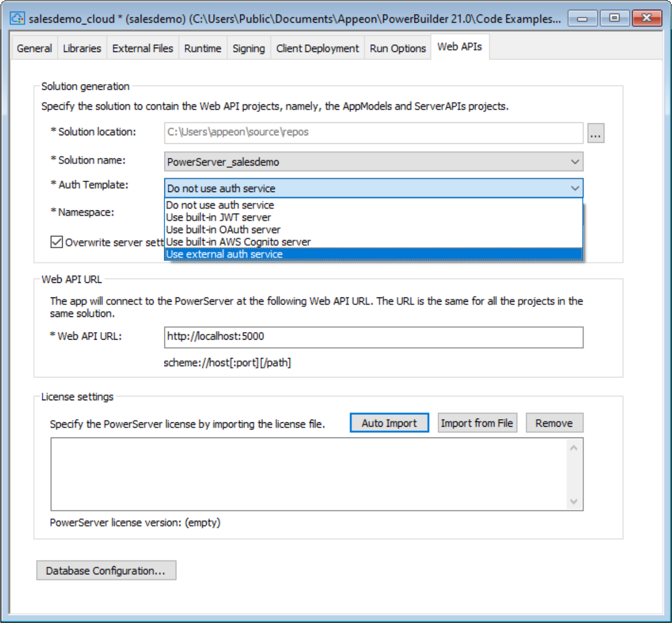Switch to the Runtime tab
The width and height of the screenshot is (672, 623).
pos(202,49)
